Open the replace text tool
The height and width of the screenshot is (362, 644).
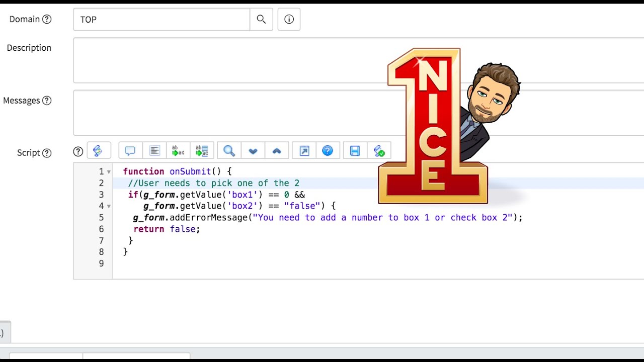point(178,150)
